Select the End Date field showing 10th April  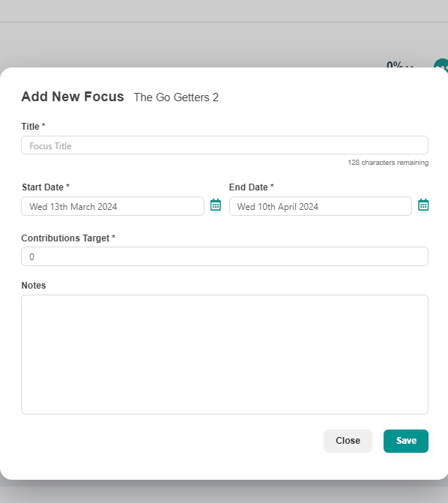[x=321, y=206]
